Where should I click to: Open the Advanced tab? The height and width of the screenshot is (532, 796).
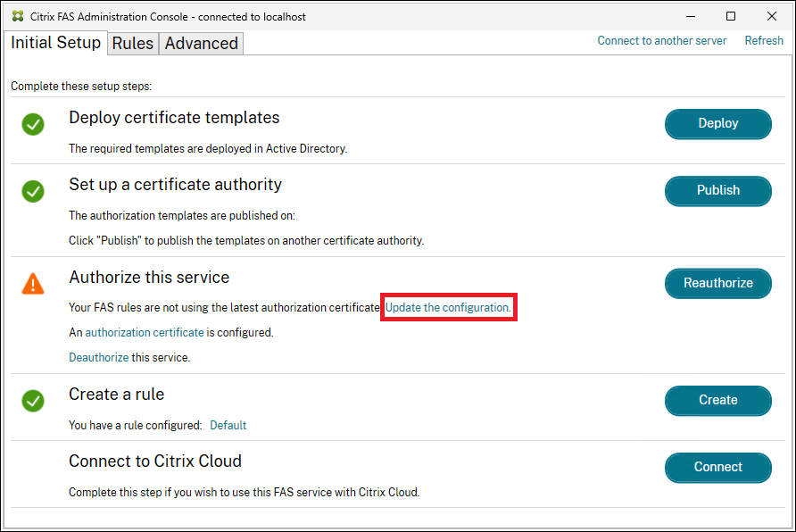201,44
